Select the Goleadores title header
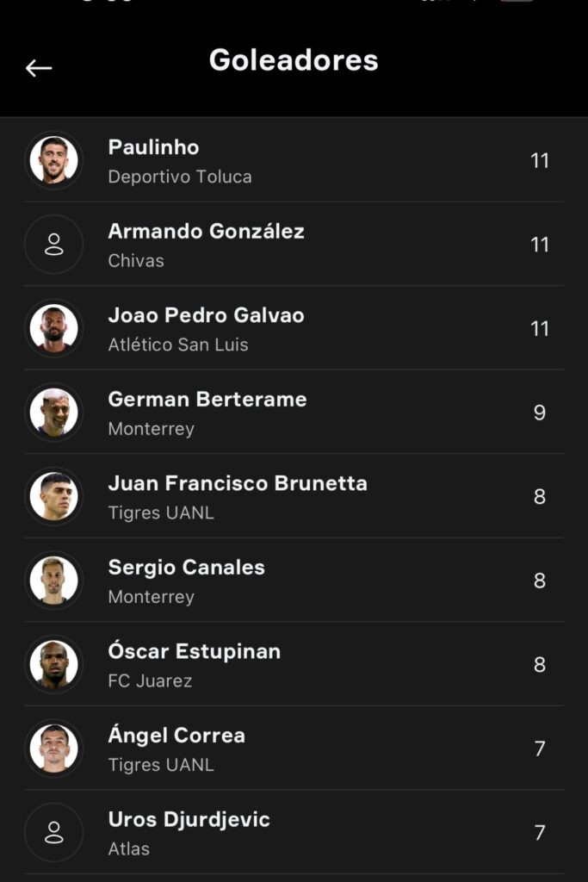 click(x=294, y=61)
